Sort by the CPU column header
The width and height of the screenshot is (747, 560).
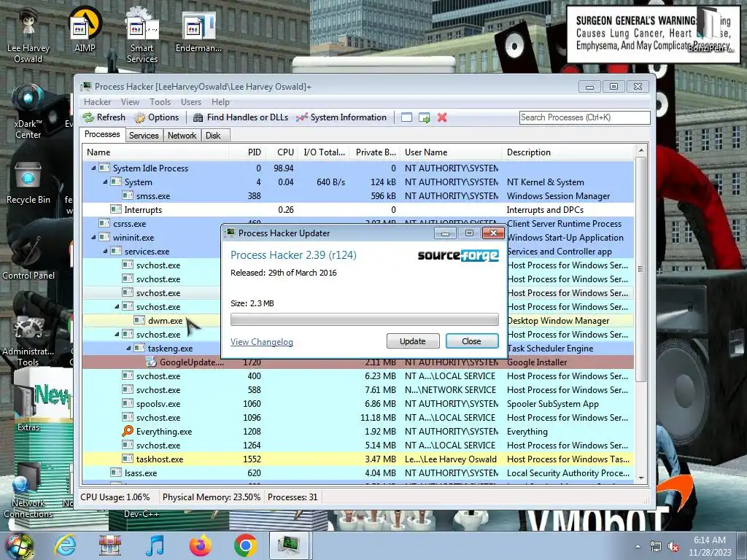(x=282, y=152)
